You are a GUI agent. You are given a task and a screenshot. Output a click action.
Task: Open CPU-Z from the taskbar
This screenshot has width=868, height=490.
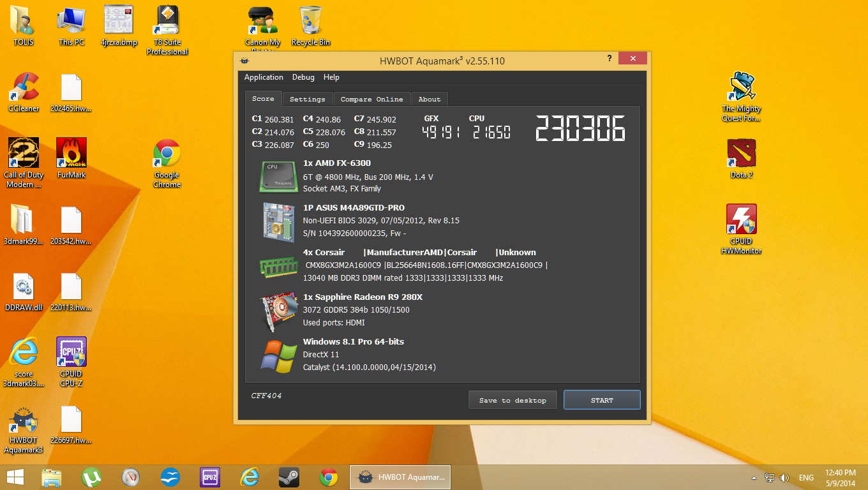[x=210, y=477]
